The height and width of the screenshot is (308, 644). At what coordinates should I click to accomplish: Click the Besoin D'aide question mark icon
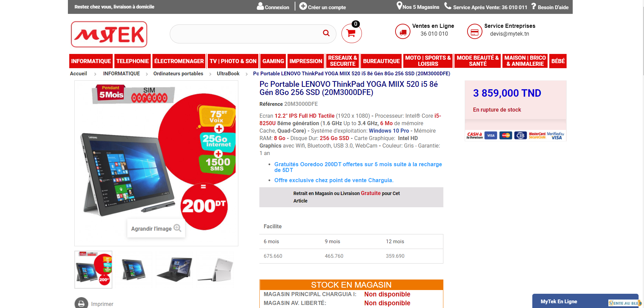[534, 6]
